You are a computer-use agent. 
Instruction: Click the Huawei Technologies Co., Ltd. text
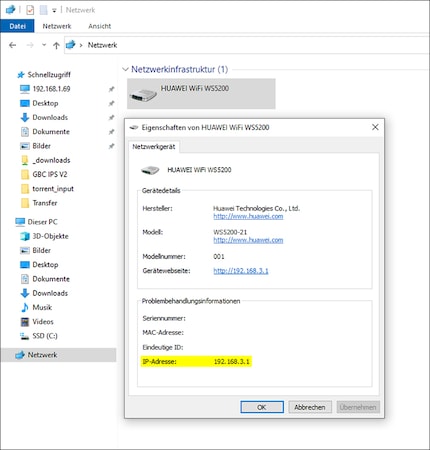257,209
